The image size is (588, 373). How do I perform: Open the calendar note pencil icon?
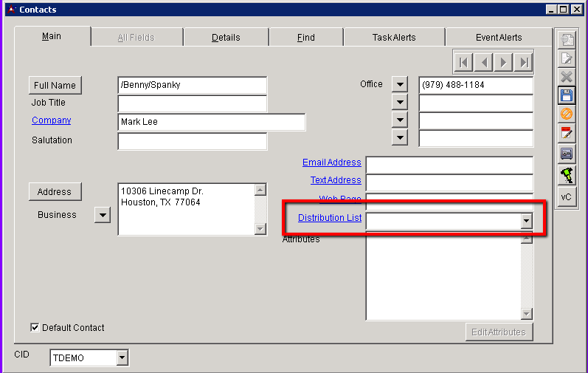[567, 133]
